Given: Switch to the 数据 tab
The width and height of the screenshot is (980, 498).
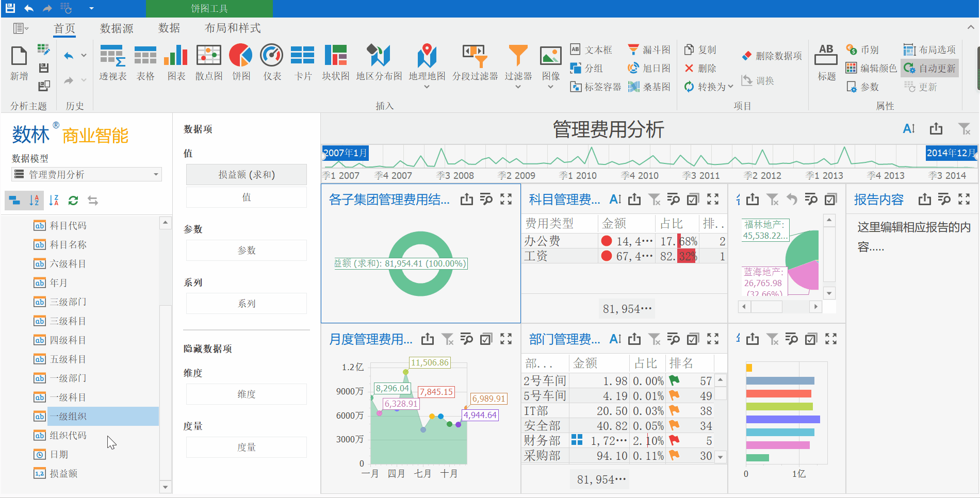Looking at the screenshot, I should 169,28.
